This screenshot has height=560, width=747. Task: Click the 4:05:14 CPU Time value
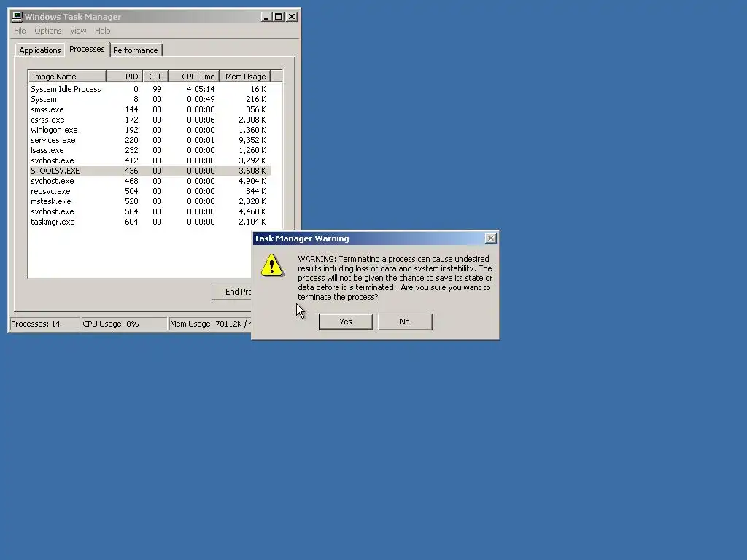pos(201,89)
